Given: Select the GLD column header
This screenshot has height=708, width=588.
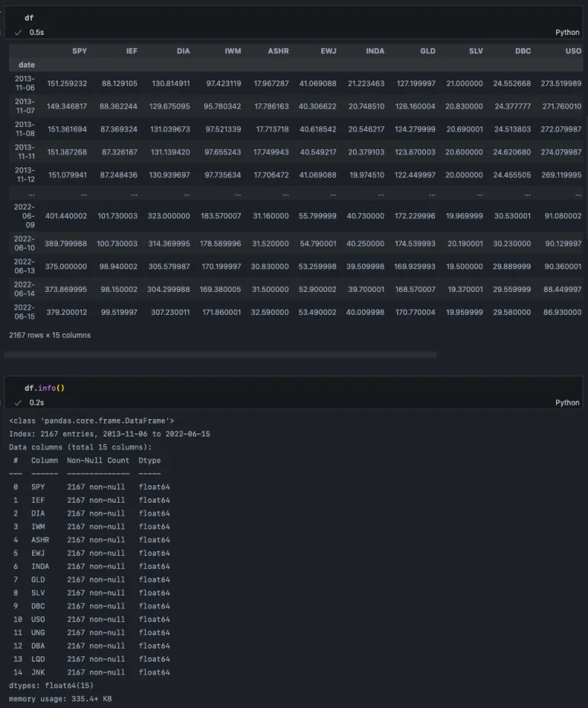Looking at the screenshot, I should click(427, 51).
